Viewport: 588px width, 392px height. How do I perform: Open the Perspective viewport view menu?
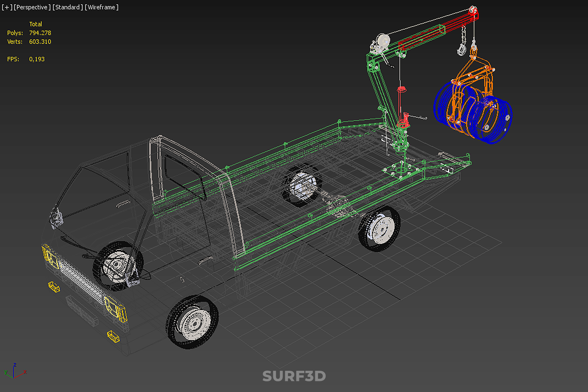[32, 7]
